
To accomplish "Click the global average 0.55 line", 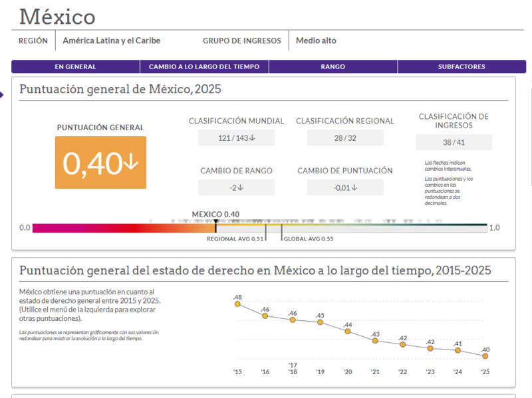I will pyautogui.click(x=281, y=233).
